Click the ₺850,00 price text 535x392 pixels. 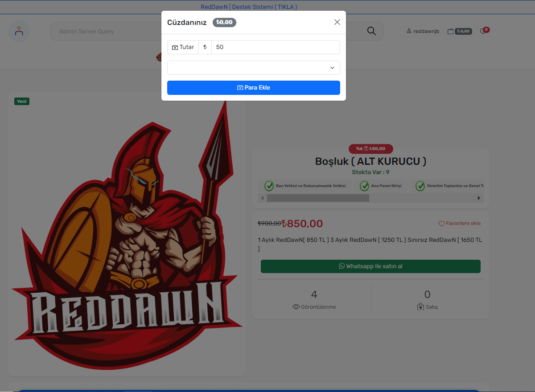tap(302, 224)
